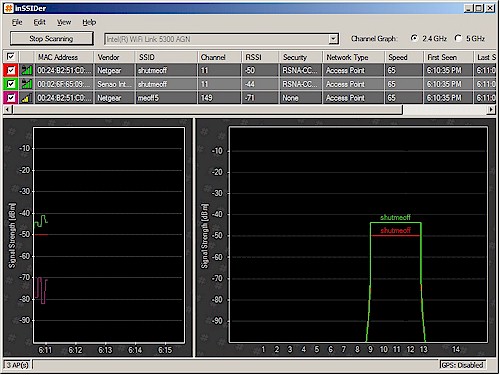
Task: Select the meoff5 SSID cell
Action: click(166, 98)
